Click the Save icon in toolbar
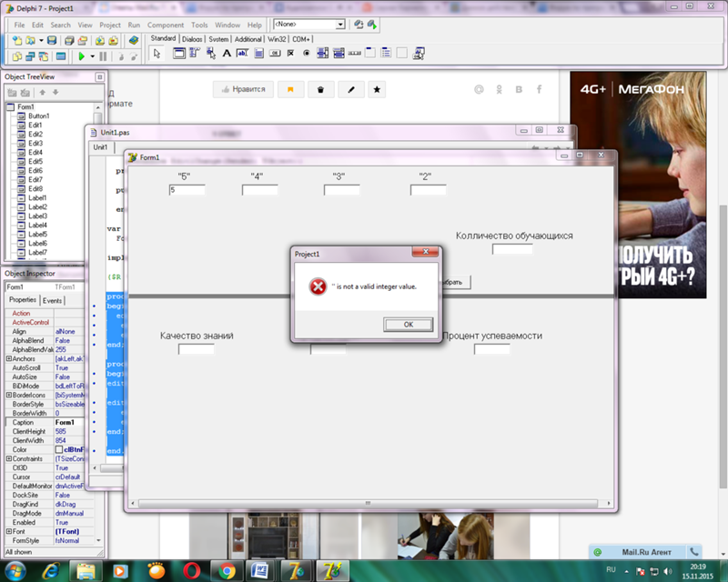 tap(52, 41)
